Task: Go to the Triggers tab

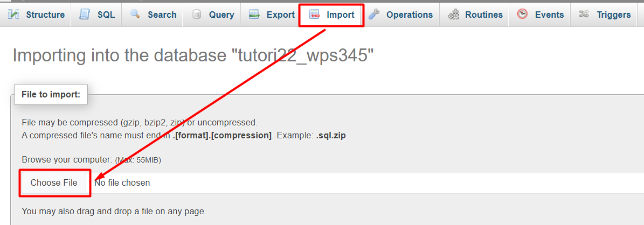Action: 604,15
